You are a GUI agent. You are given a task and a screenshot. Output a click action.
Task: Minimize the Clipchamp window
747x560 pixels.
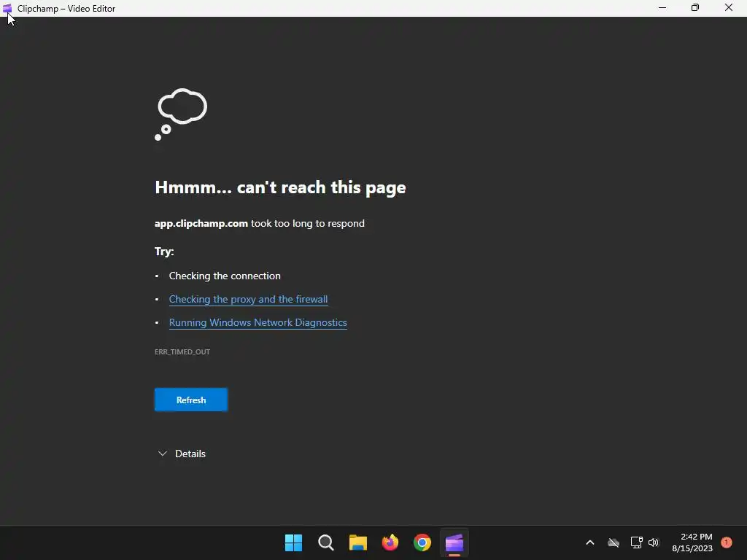coord(662,8)
